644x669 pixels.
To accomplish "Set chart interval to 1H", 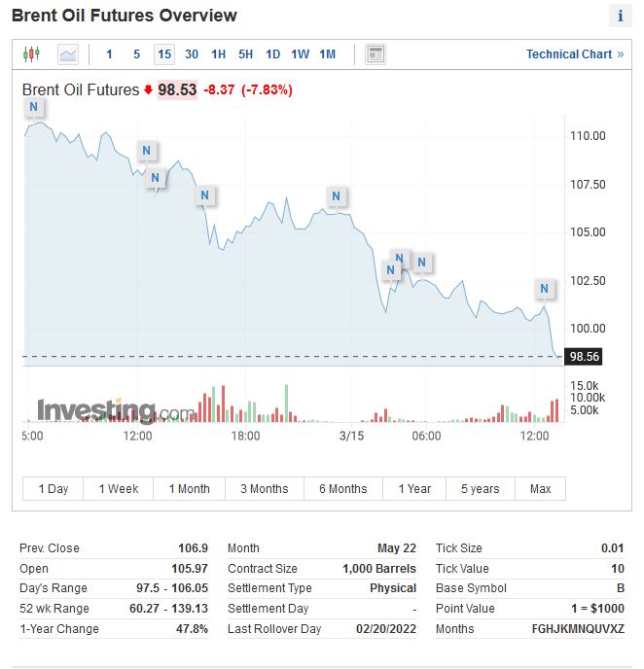I will tap(219, 54).
